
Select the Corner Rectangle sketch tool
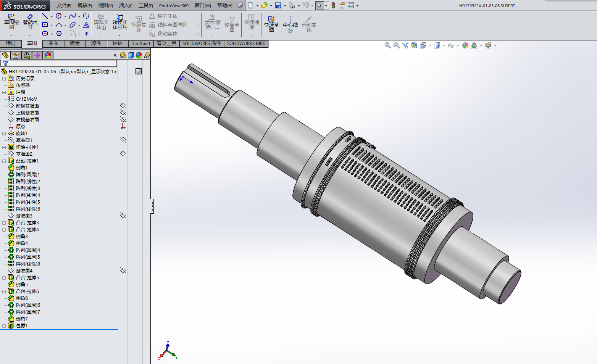(45, 25)
